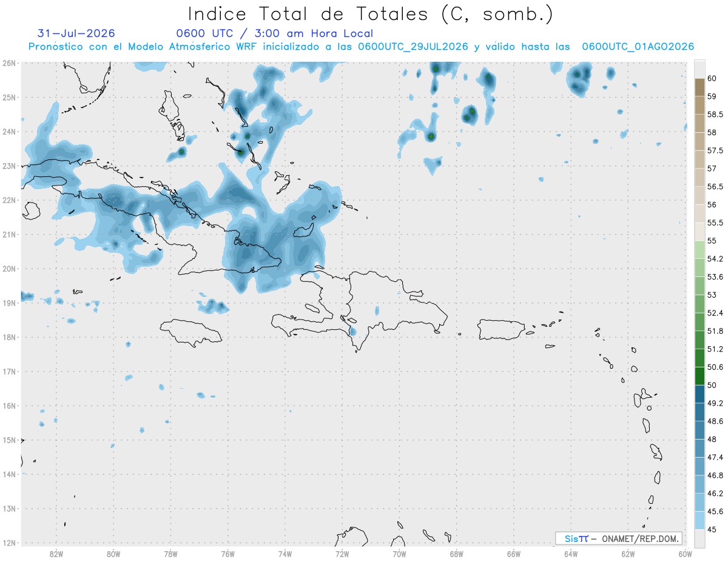This screenshot has height=562, width=728.
Task: Click the longitude label "72W"
Action: point(342,554)
